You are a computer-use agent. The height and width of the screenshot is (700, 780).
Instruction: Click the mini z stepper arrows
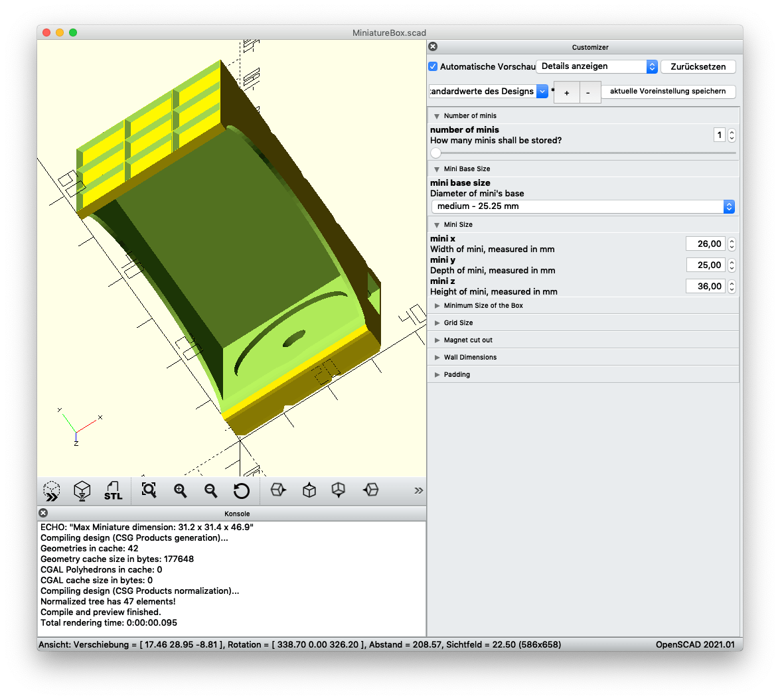(732, 287)
